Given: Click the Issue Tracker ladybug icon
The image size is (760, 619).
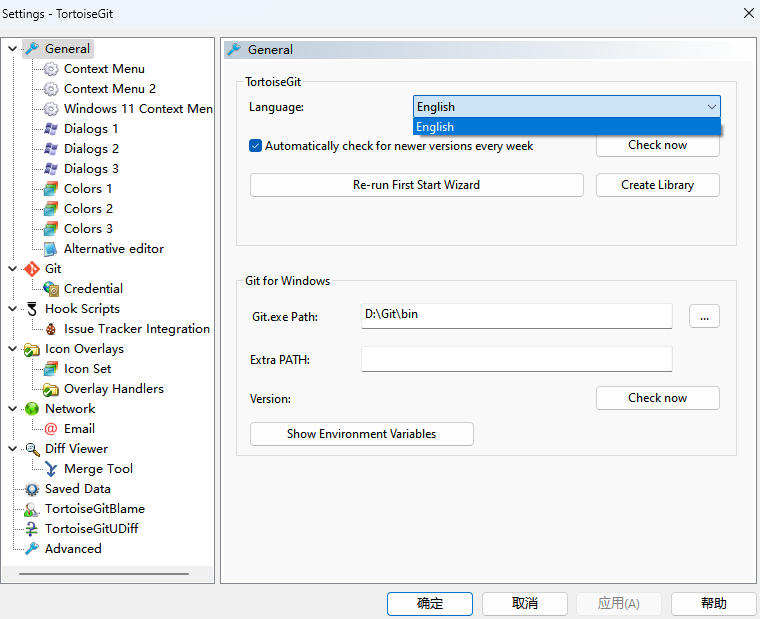Looking at the screenshot, I should click(x=51, y=329).
